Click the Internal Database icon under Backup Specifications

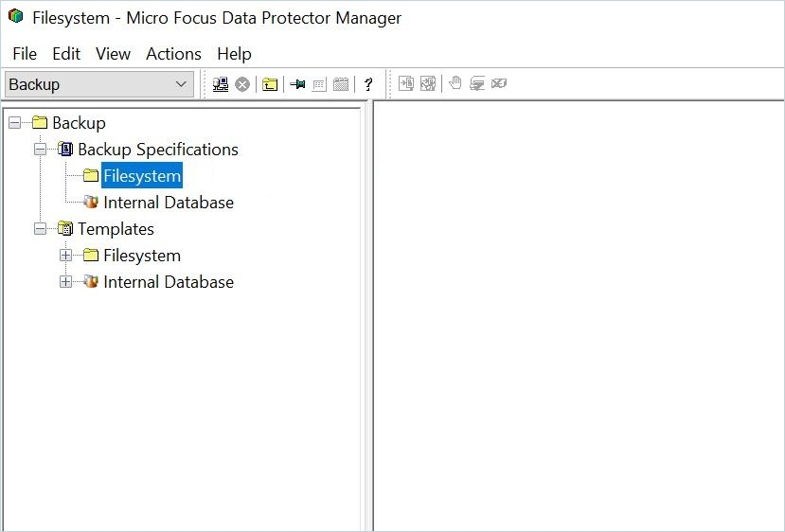click(x=91, y=203)
